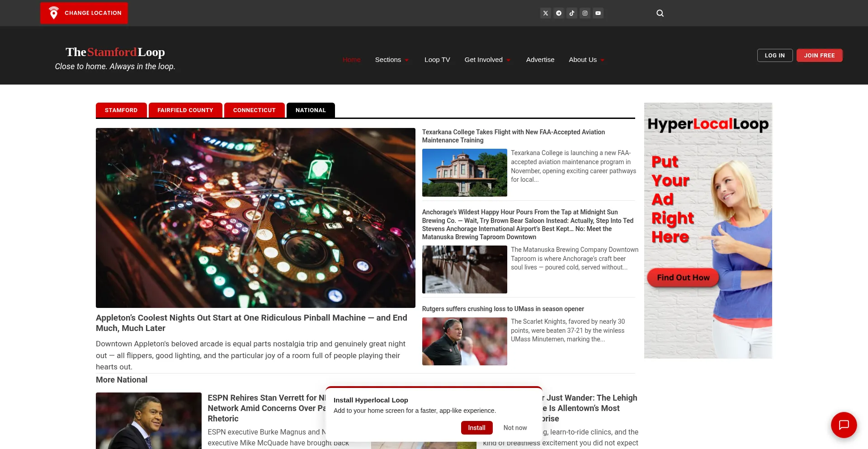868x449 pixels.
Task: Switch to the National tab
Action: [x=311, y=110]
